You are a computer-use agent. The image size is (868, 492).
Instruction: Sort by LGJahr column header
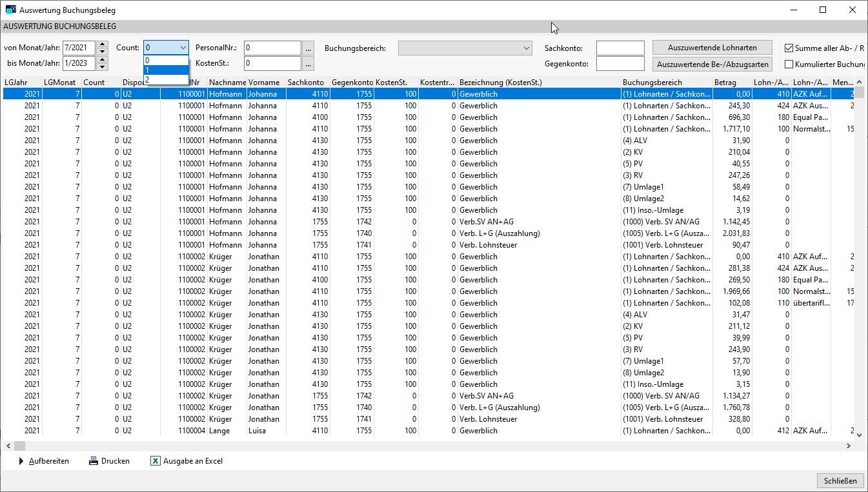(22, 83)
